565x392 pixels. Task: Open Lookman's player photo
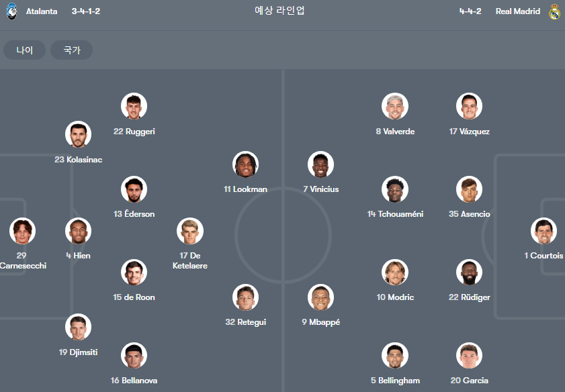pyautogui.click(x=246, y=164)
